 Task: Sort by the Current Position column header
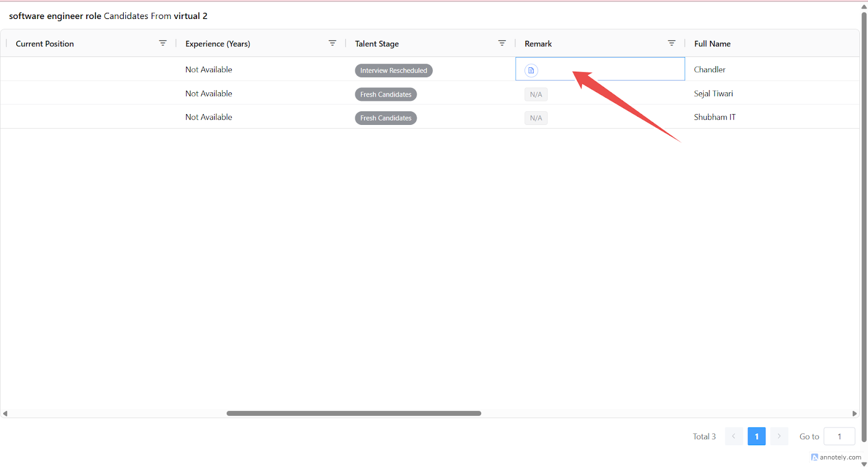44,43
